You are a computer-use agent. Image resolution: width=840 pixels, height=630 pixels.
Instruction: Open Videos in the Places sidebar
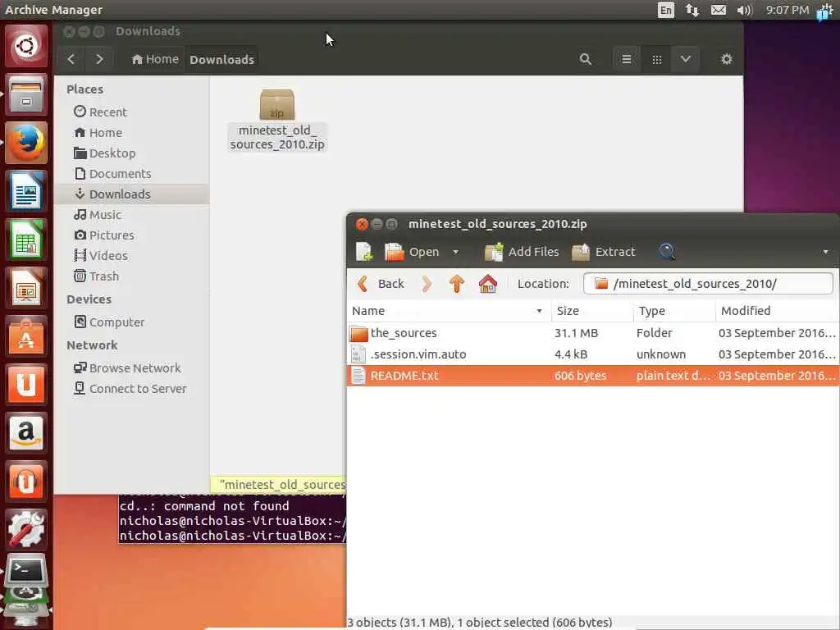(x=131, y=256)
